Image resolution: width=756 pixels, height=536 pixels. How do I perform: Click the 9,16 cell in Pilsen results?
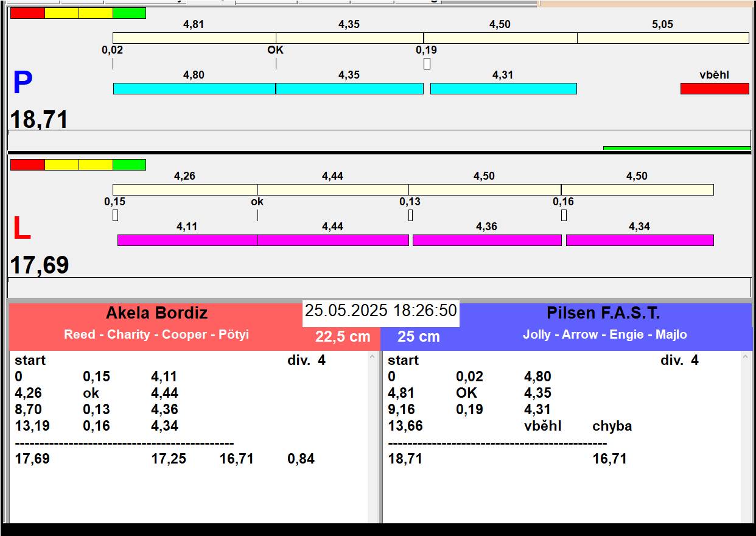click(x=402, y=409)
